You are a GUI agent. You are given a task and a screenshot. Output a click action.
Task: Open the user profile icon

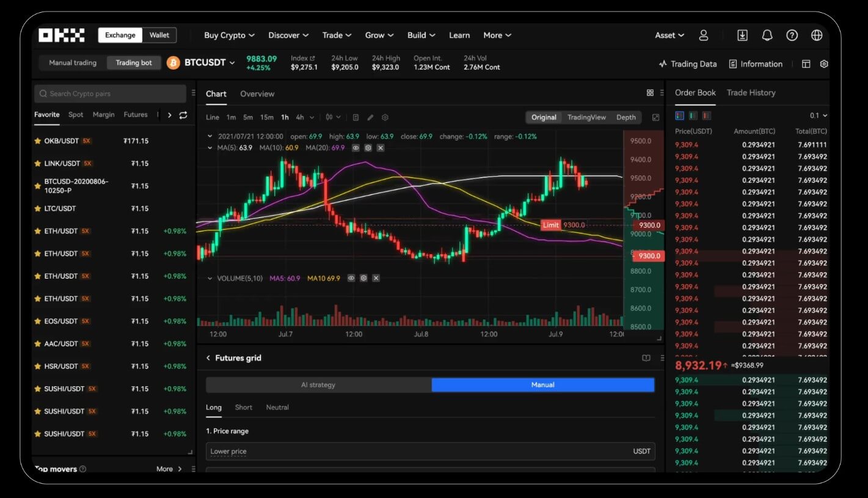(704, 35)
